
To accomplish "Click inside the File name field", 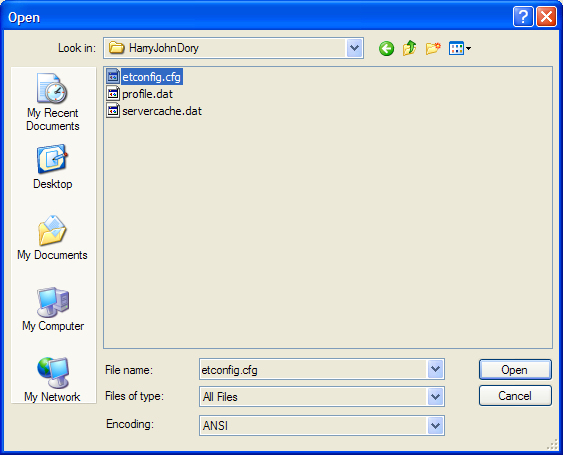I will 313,369.
